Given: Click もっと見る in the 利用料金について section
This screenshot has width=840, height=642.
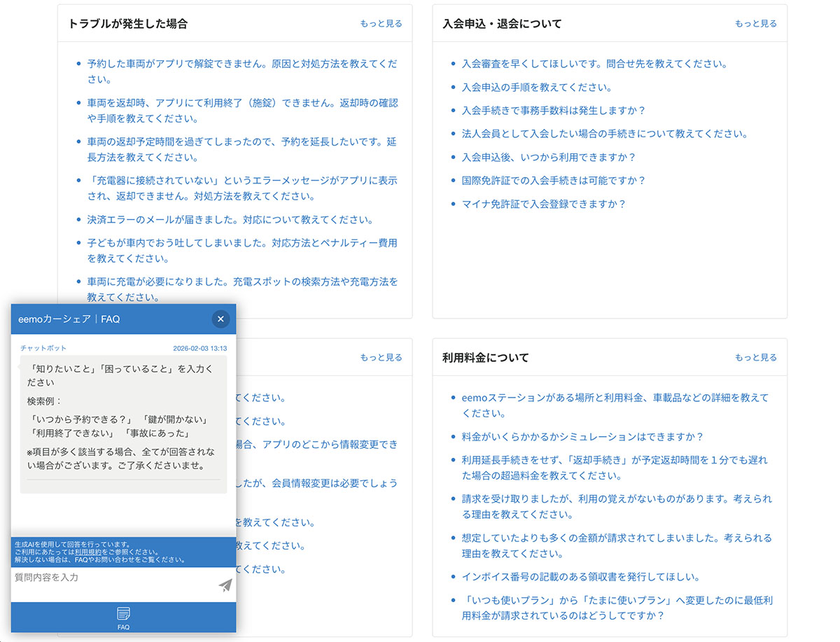Looking at the screenshot, I should pyautogui.click(x=755, y=357).
